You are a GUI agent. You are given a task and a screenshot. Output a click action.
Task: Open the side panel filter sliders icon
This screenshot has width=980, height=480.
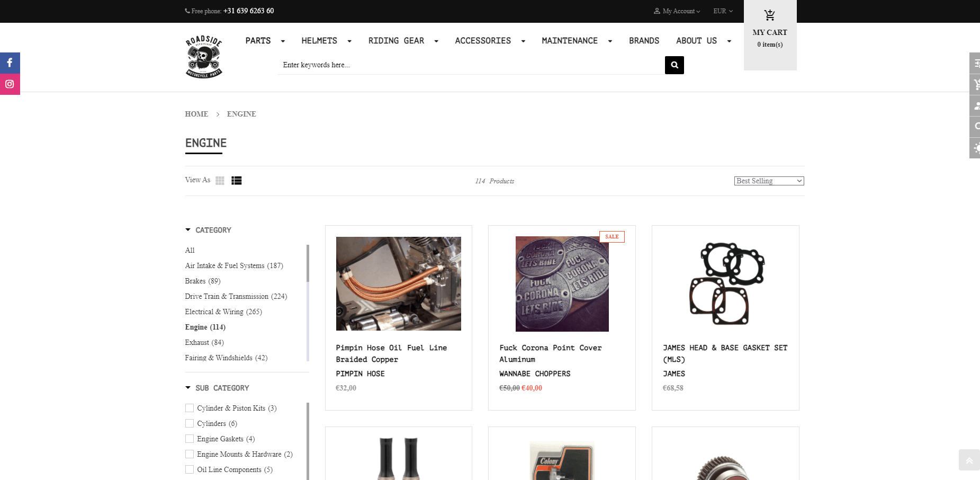(975, 63)
